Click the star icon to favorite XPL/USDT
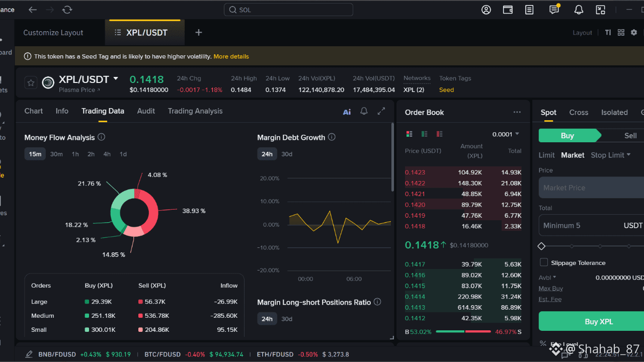The height and width of the screenshot is (362, 644). point(31,82)
